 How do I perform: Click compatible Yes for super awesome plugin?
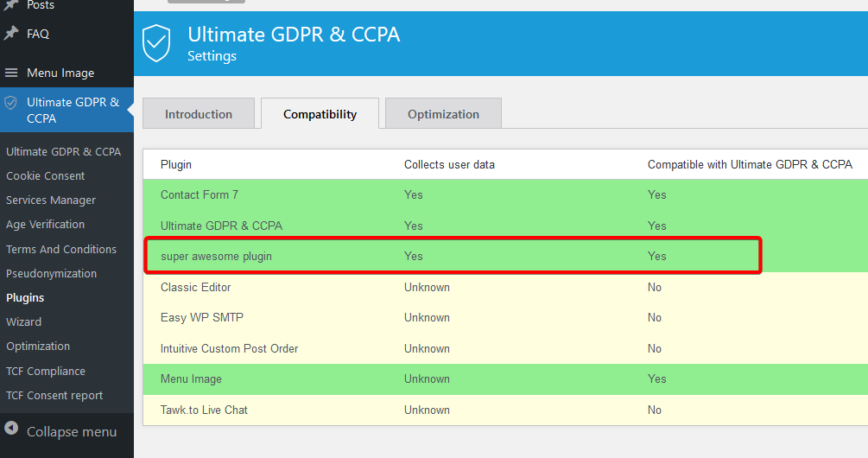click(657, 257)
